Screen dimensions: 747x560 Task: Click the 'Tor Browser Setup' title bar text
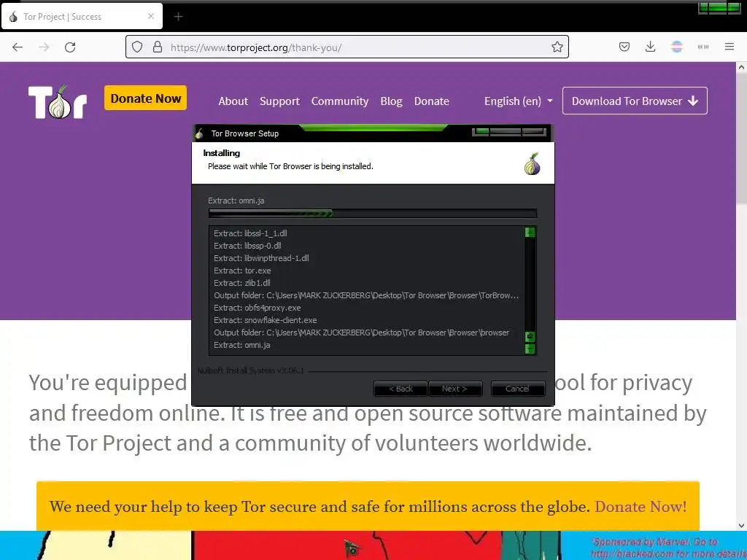[x=245, y=133]
